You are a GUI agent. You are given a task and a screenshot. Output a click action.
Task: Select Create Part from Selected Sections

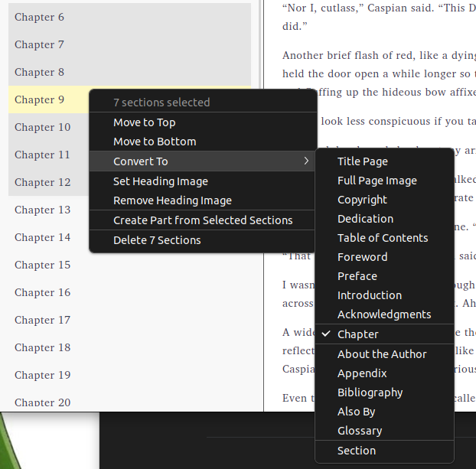tap(203, 220)
